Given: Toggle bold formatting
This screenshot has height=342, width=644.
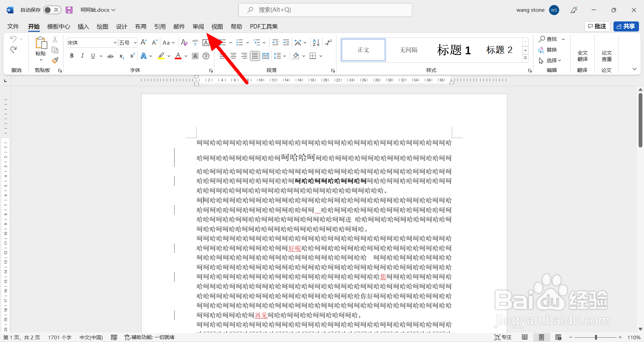Looking at the screenshot, I should [72, 56].
